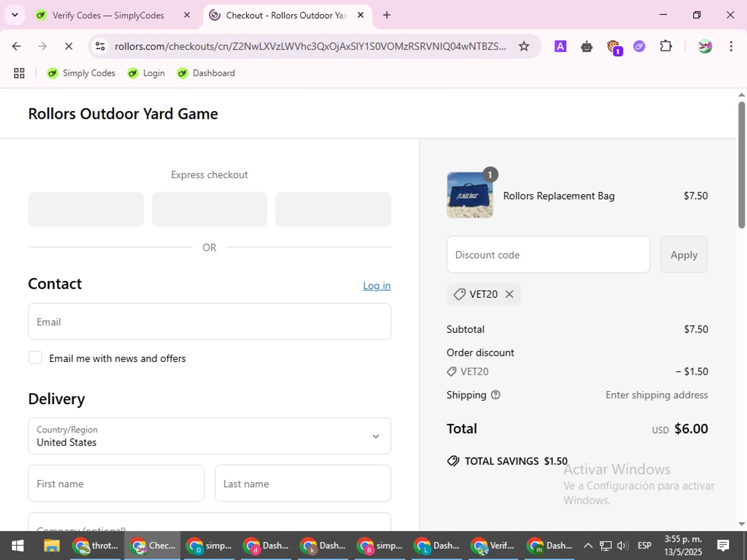The width and height of the screenshot is (747, 560).
Task: Click the Rollors Replacement Bag thumbnail
Action: 470,195
